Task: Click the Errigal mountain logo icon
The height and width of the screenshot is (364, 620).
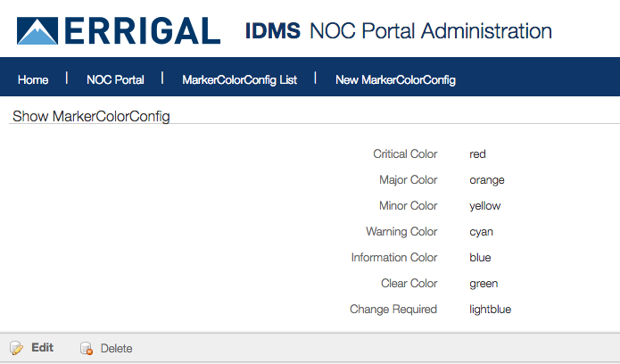Action: point(37,30)
